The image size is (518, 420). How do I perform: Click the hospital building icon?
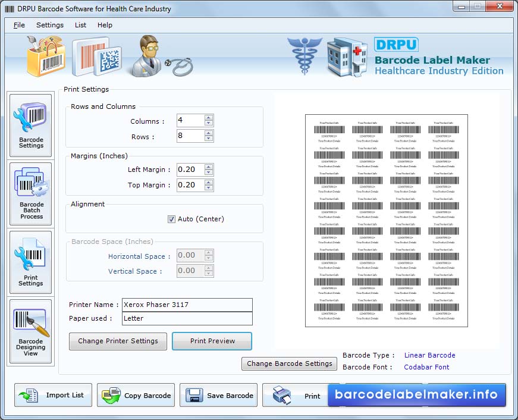pos(347,57)
